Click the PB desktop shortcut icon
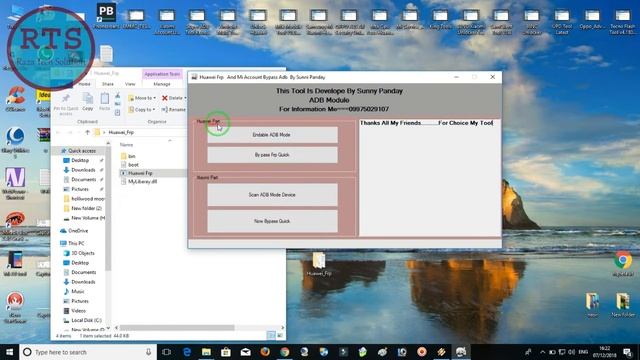 coord(106,16)
